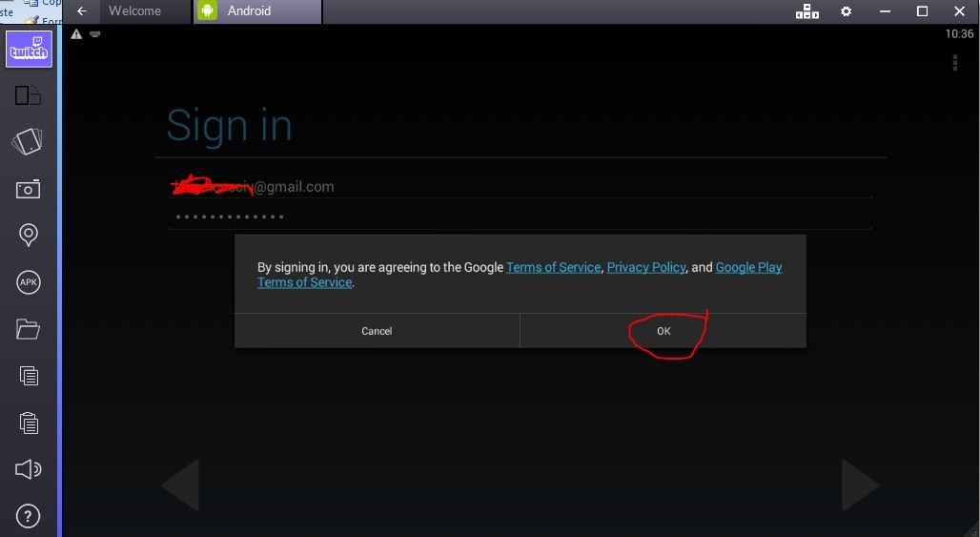Go back with the top-left arrow
980x537 pixels.
click(82, 11)
